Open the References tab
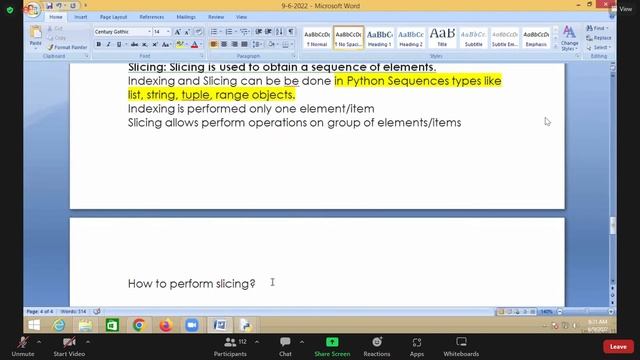640x360 pixels. pos(151,17)
